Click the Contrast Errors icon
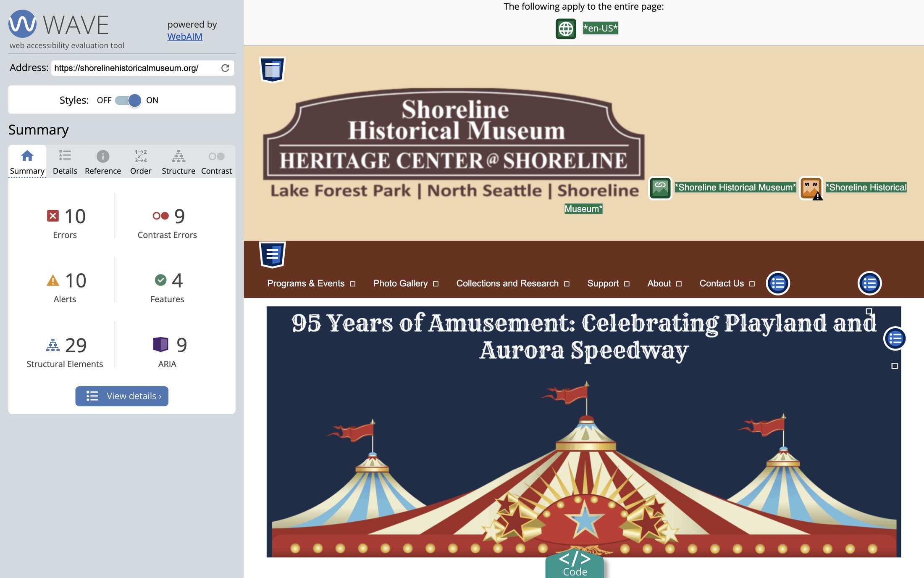The width and height of the screenshot is (924, 578). pyautogui.click(x=160, y=216)
